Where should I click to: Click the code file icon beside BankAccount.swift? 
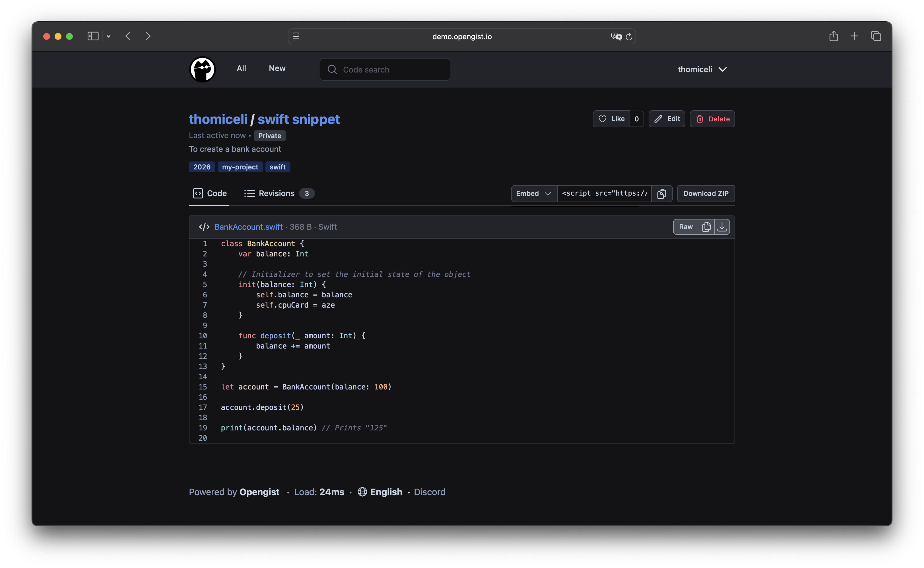204,227
